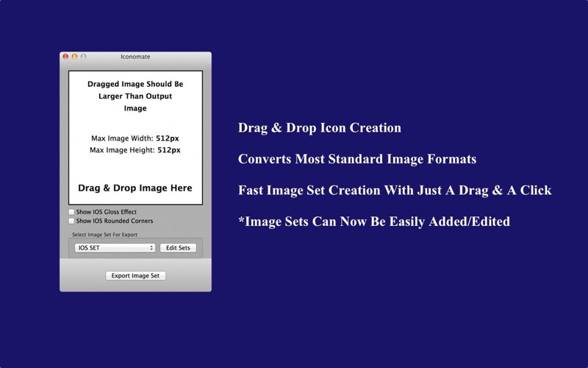Click Converts Most Standard Image Formats text
Image resolution: width=588 pixels, height=368 pixels.
tap(357, 159)
